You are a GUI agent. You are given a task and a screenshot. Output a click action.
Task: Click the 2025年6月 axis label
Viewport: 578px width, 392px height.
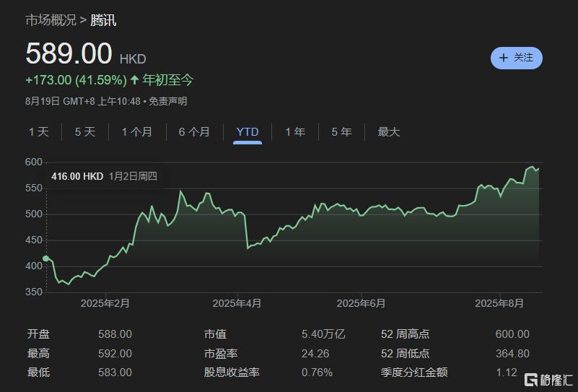[361, 303]
